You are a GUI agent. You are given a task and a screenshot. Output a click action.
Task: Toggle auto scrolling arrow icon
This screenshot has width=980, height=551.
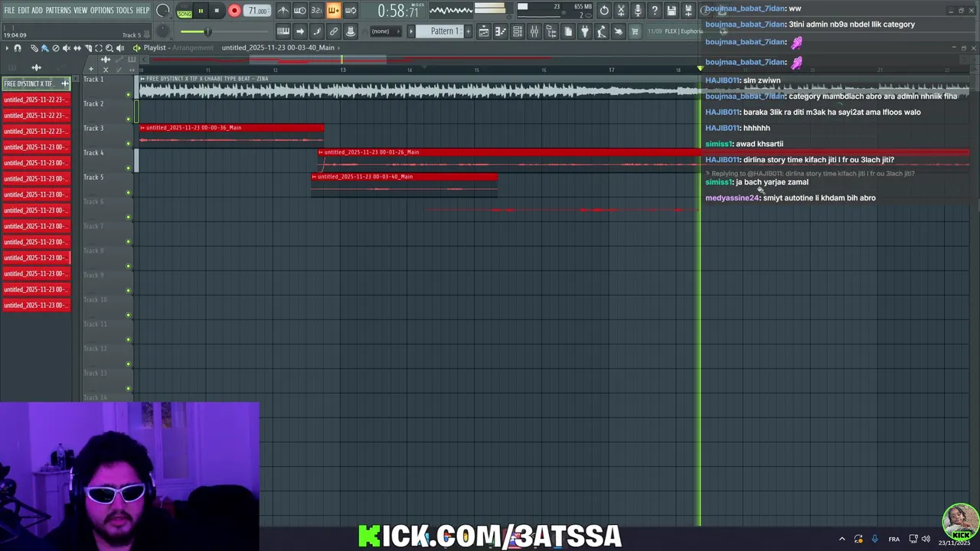pos(300,31)
